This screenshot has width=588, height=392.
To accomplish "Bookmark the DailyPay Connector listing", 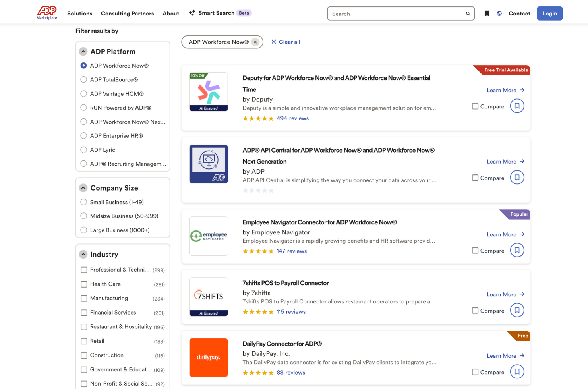I will 517,372.
